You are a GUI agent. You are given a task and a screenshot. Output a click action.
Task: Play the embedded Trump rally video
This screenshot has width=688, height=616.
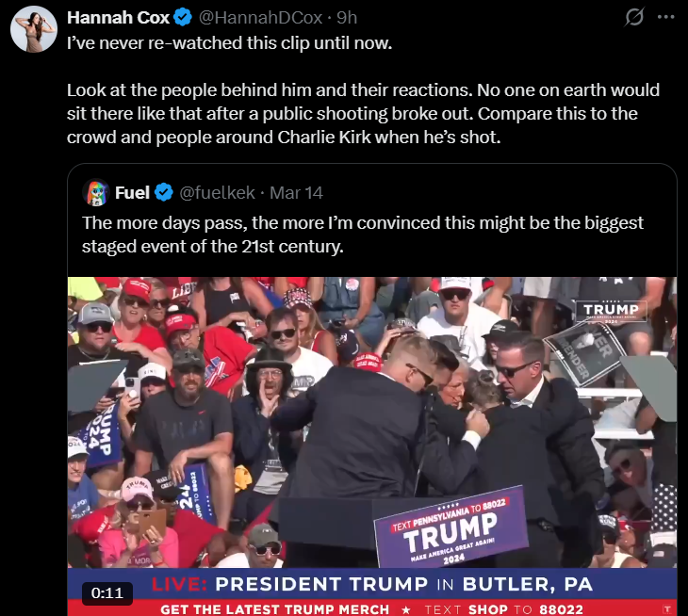click(372, 446)
